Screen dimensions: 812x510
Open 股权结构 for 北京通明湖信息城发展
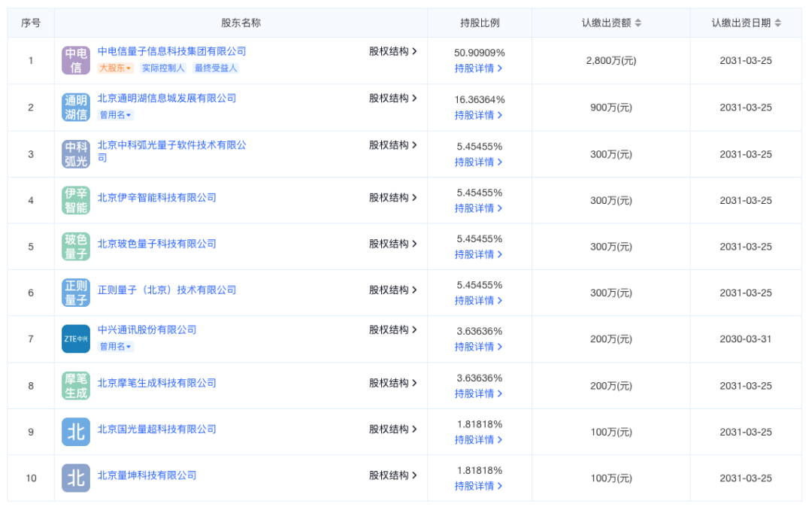coord(392,98)
